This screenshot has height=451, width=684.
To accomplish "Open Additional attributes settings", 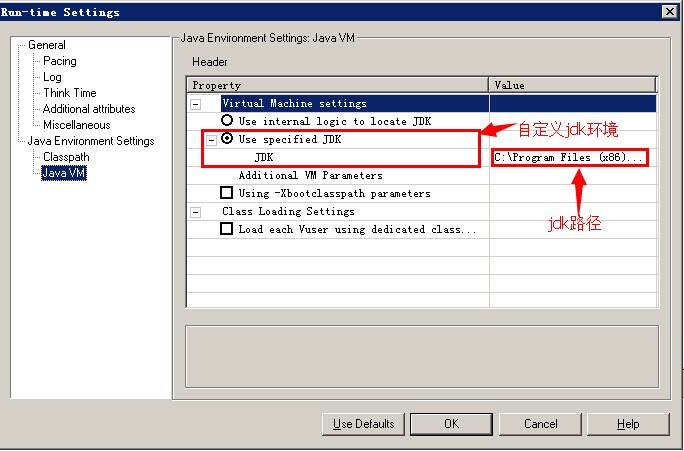I will point(88,109).
